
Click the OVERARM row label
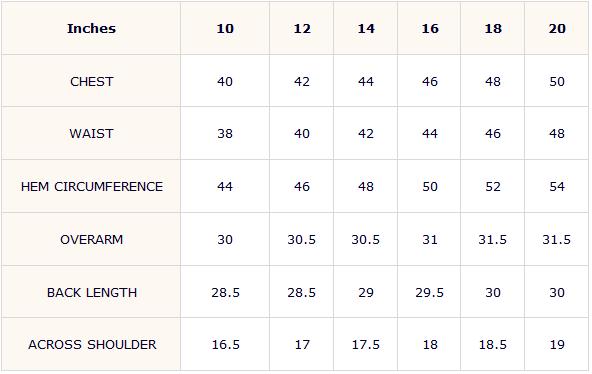click(x=91, y=240)
